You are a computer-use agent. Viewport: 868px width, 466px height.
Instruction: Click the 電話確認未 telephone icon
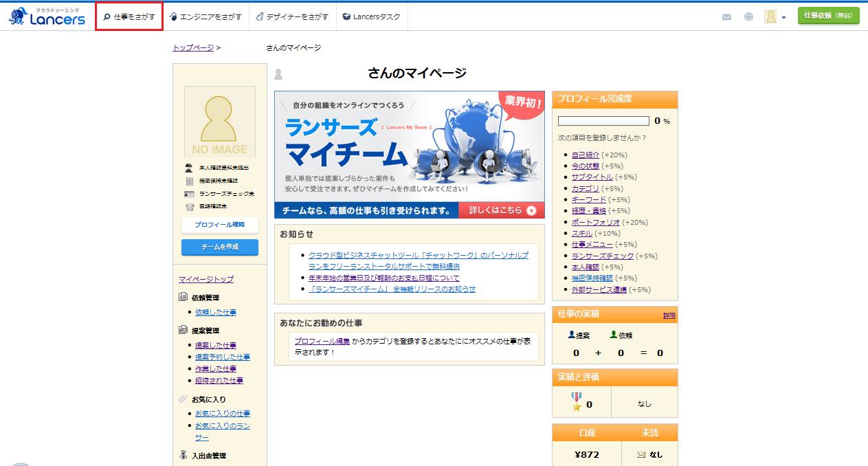[189, 206]
